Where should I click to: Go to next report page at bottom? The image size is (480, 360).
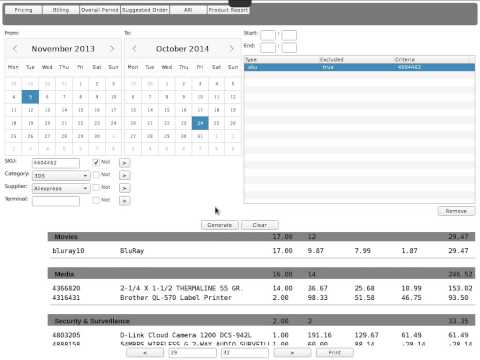click(x=292, y=352)
